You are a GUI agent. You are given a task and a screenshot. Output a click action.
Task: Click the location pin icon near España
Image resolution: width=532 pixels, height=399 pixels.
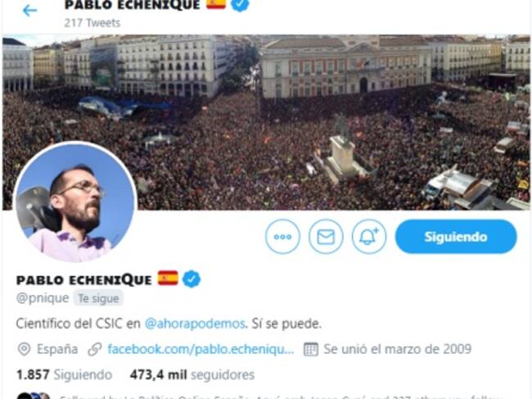(24, 349)
